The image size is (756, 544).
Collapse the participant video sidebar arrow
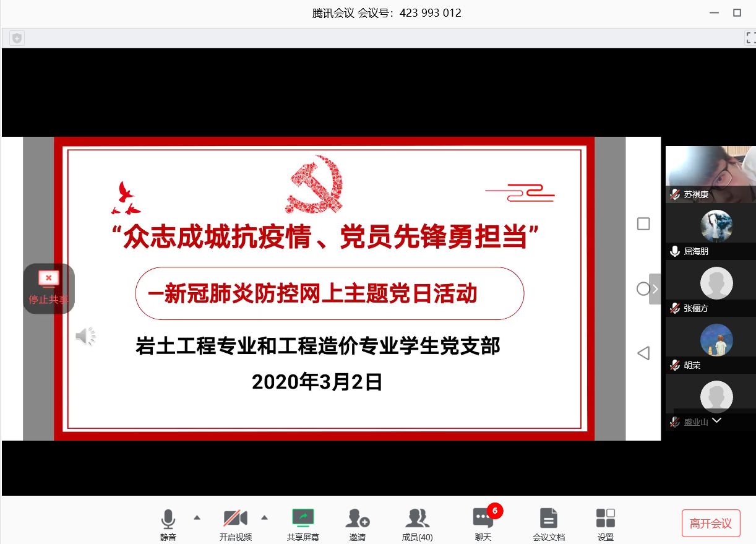point(655,289)
